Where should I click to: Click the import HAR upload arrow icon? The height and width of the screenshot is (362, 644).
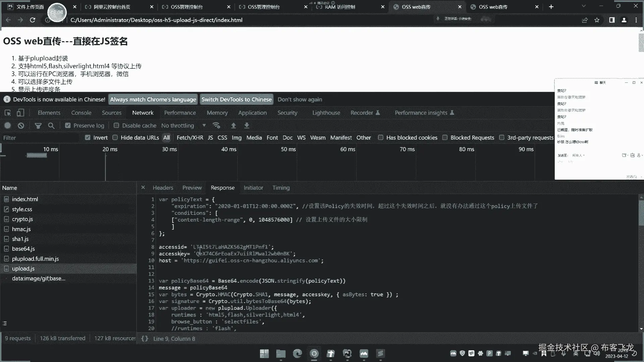tap(233, 125)
